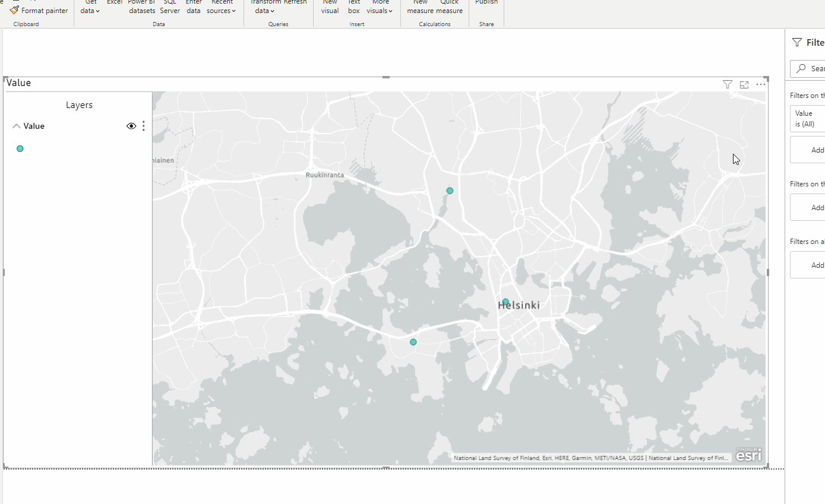Expand the 'Value is (All)' filter card
Image resolution: width=825 pixels, height=504 pixels.
[808, 118]
